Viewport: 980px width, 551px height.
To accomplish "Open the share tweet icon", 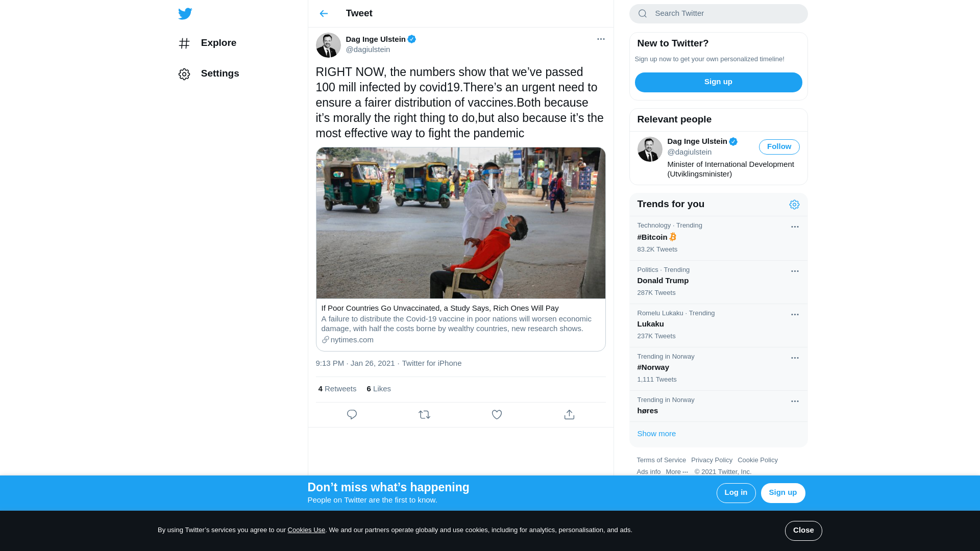I will click(x=569, y=415).
